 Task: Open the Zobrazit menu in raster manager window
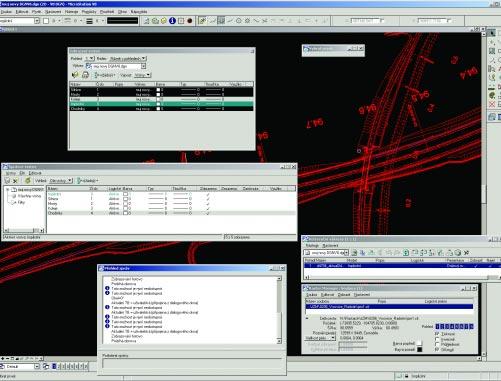(x=344, y=295)
